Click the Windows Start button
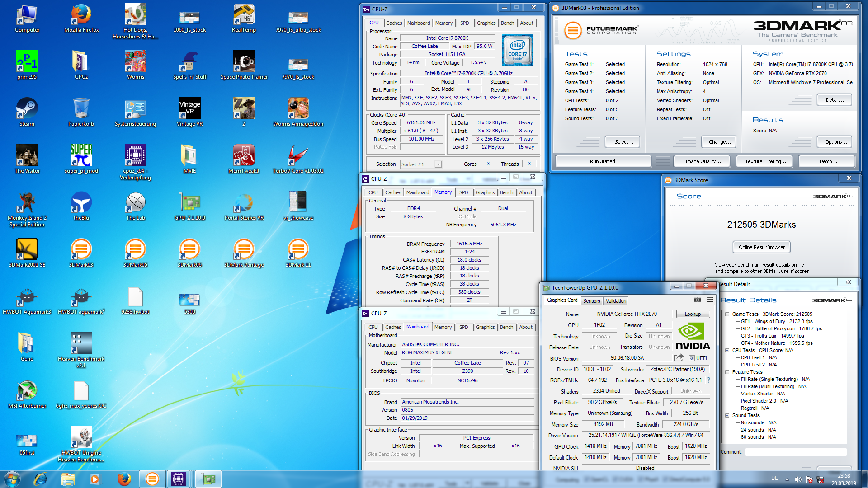 pos(12,479)
